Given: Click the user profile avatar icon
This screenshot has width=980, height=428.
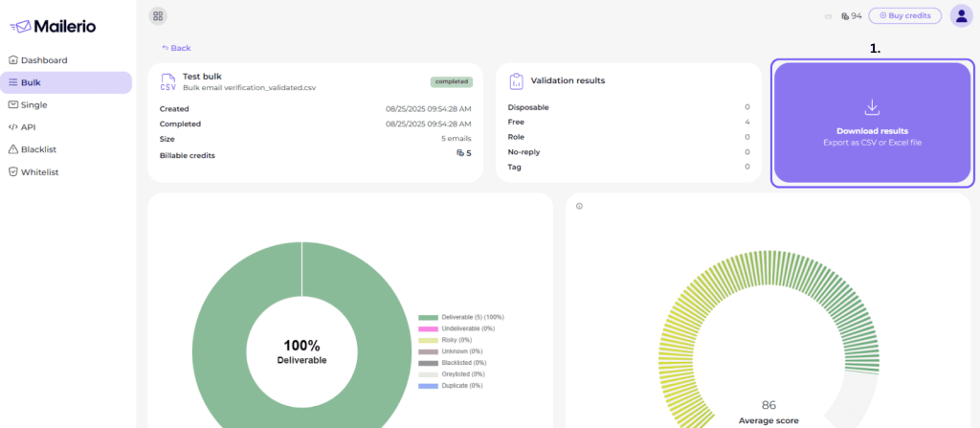Looking at the screenshot, I should point(961,15).
